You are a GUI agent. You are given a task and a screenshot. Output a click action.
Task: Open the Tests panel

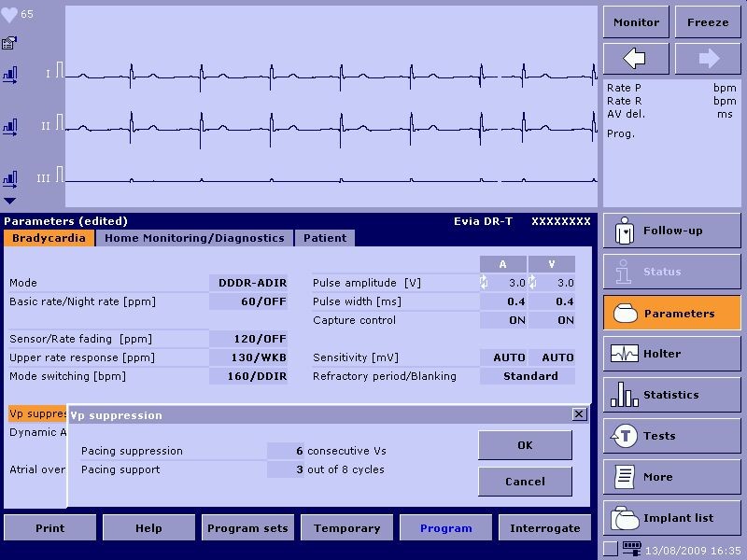click(x=671, y=436)
